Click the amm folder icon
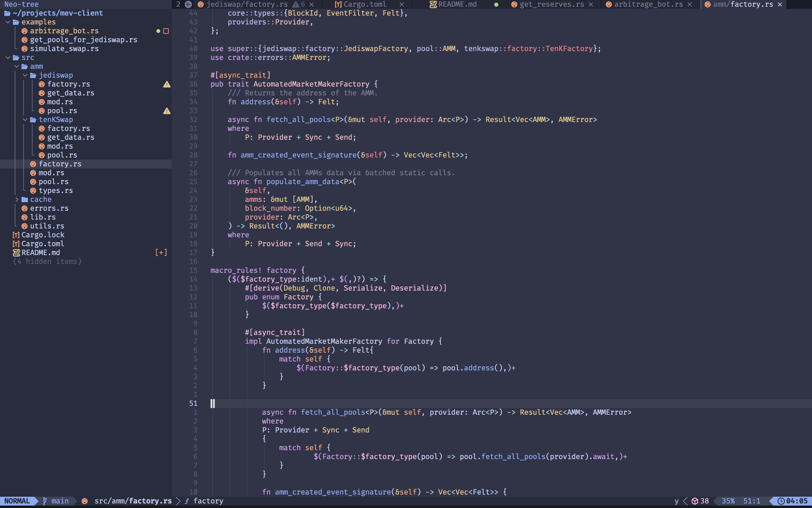 25,67
